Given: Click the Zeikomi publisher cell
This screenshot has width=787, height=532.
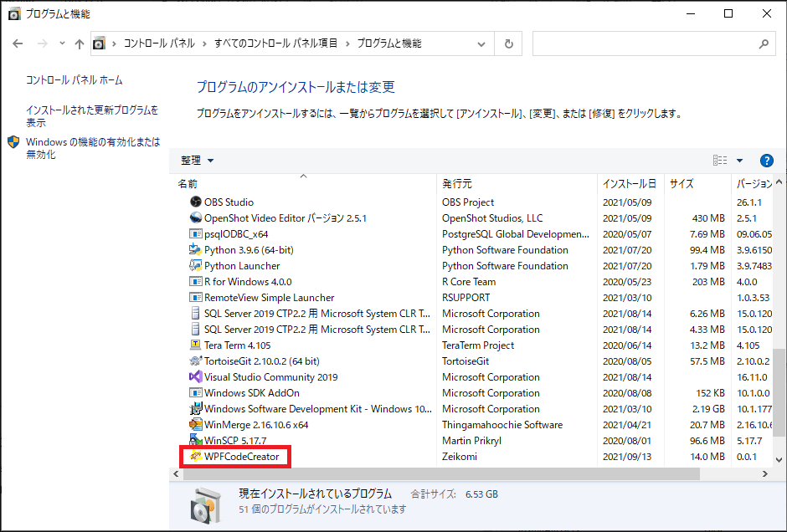Looking at the screenshot, I should tap(460, 456).
